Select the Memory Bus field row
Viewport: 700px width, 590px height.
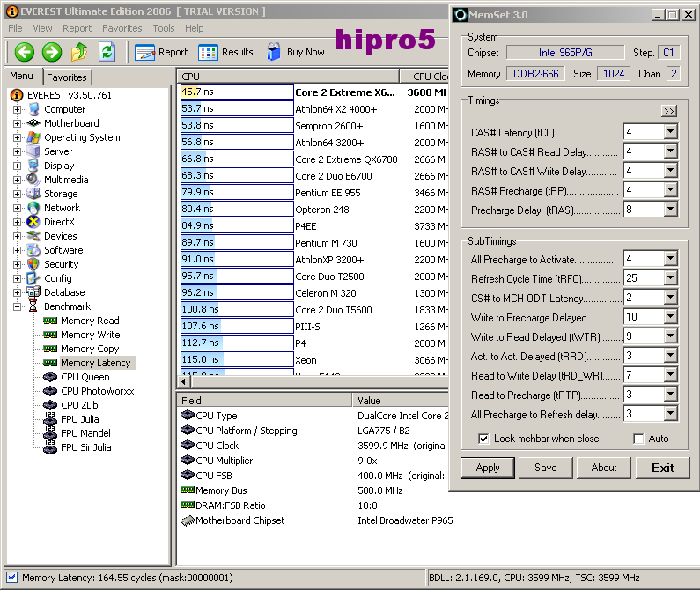(x=313, y=490)
